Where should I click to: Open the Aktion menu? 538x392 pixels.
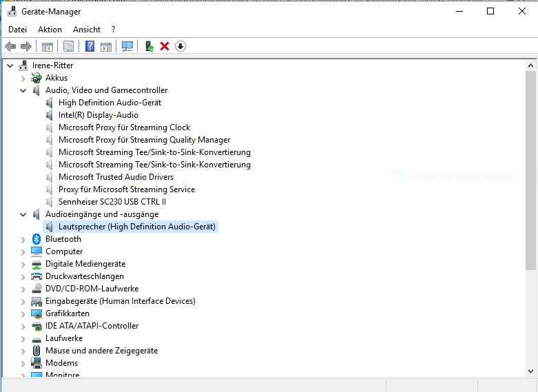pyautogui.click(x=50, y=30)
